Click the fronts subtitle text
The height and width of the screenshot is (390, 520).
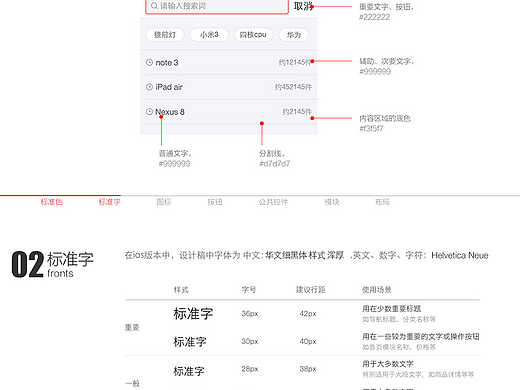60,274
